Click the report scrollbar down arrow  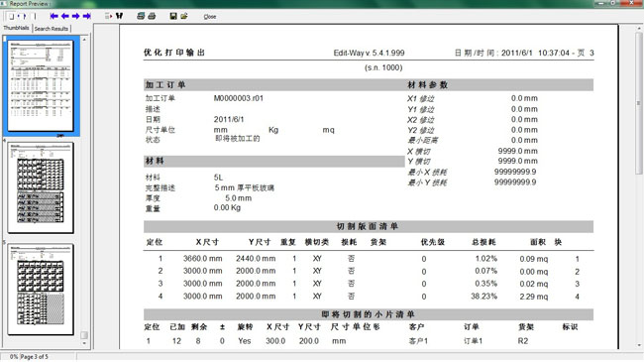click(x=639, y=345)
